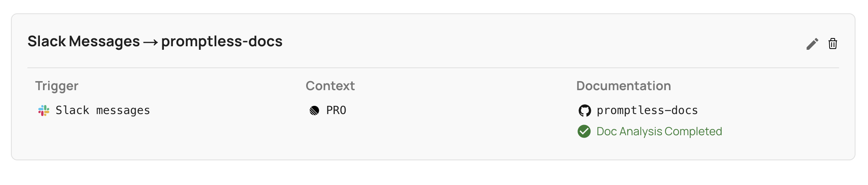The image size is (868, 185).
Task: Select the 'Slack messages' trigger entry
Action: [102, 111]
